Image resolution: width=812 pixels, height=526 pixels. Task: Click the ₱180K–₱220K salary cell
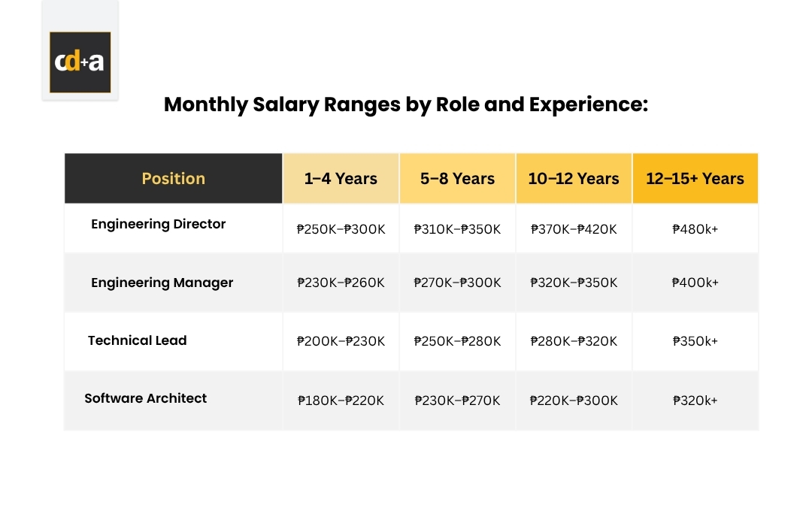[341, 401]
